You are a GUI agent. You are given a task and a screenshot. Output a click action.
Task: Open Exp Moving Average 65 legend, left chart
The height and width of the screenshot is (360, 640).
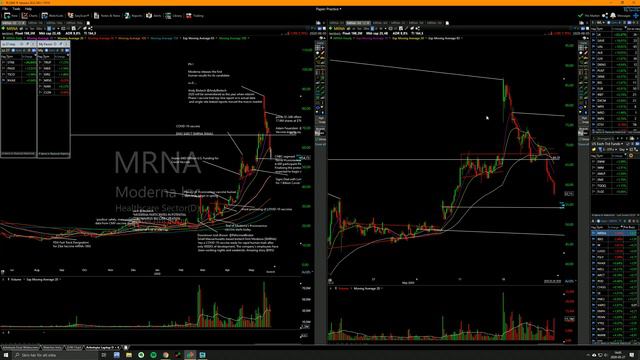pyautogui.click(x=198, y=38)
